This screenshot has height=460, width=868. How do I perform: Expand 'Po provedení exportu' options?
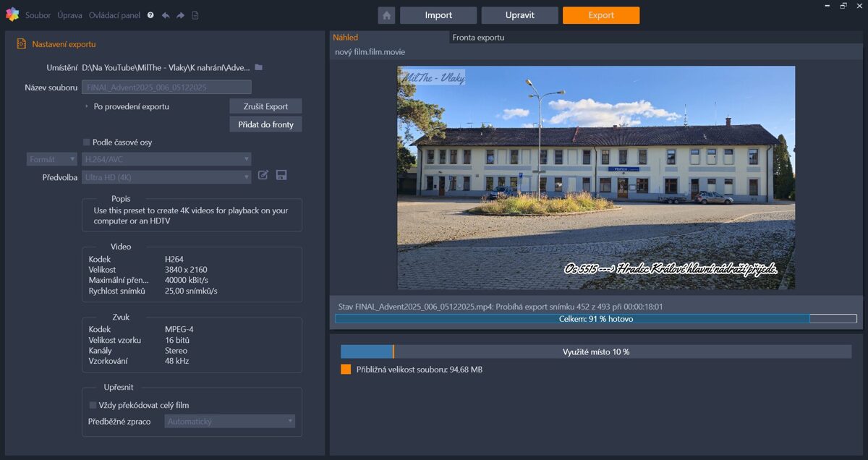point(87,106)
